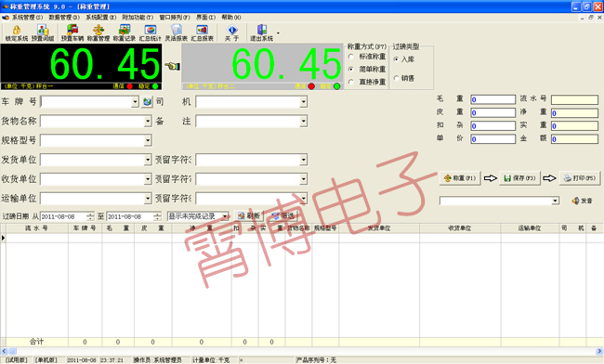
Task: Click the 保存(F3) button
Action: 519,178
